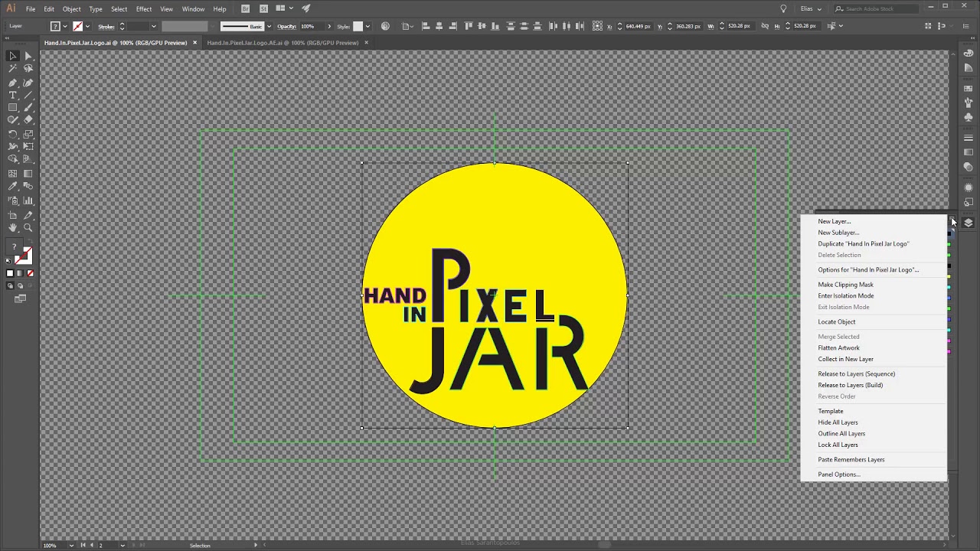Select the Eyedropper tool
This screenshot has height=551, width=980.
[12, 187]
